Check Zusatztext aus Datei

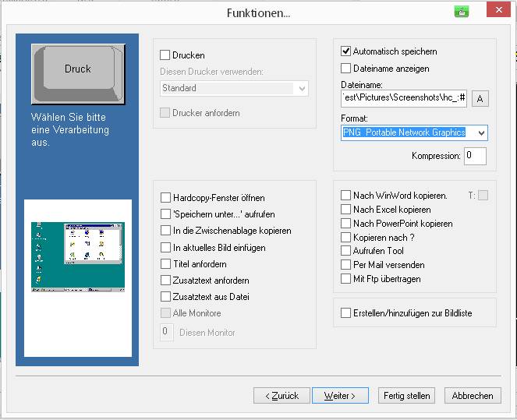click(x=165, y=296)
